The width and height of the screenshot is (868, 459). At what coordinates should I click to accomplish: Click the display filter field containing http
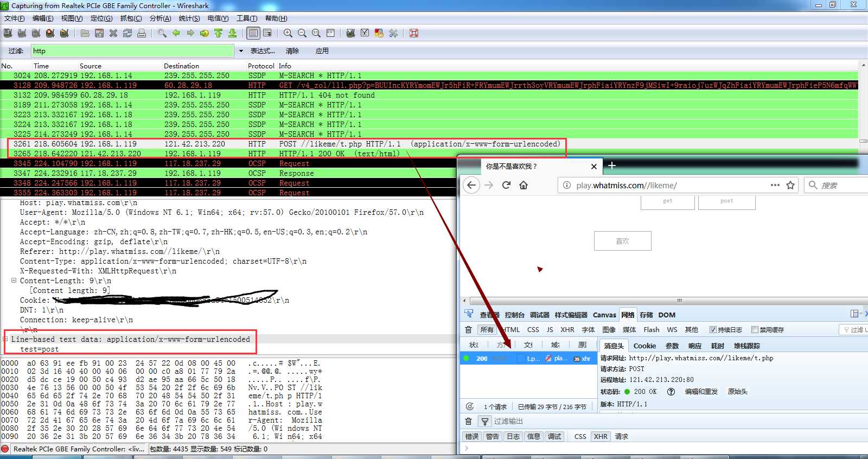(x=132, y=51)
